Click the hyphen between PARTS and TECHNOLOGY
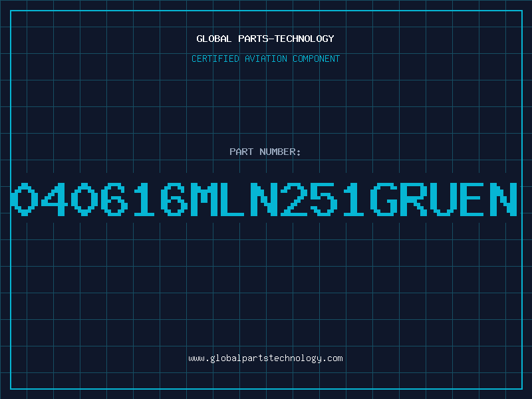 click(x=271, y=39)
